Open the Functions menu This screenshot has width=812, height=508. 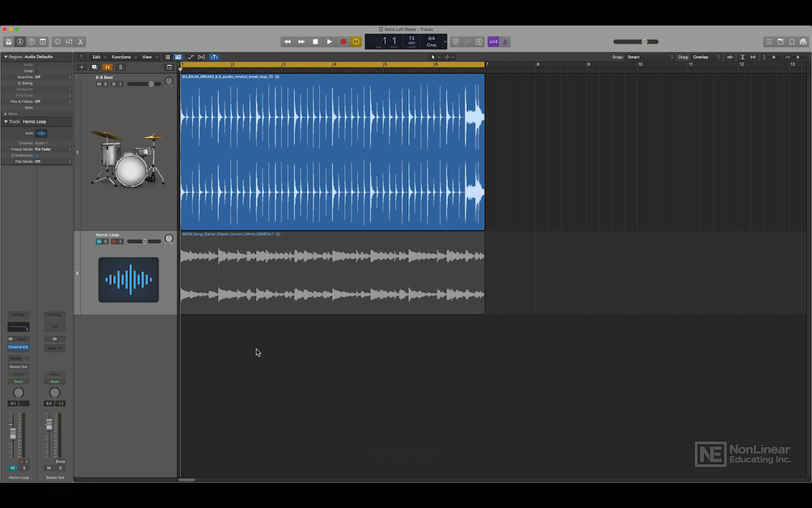pos(123,57)
